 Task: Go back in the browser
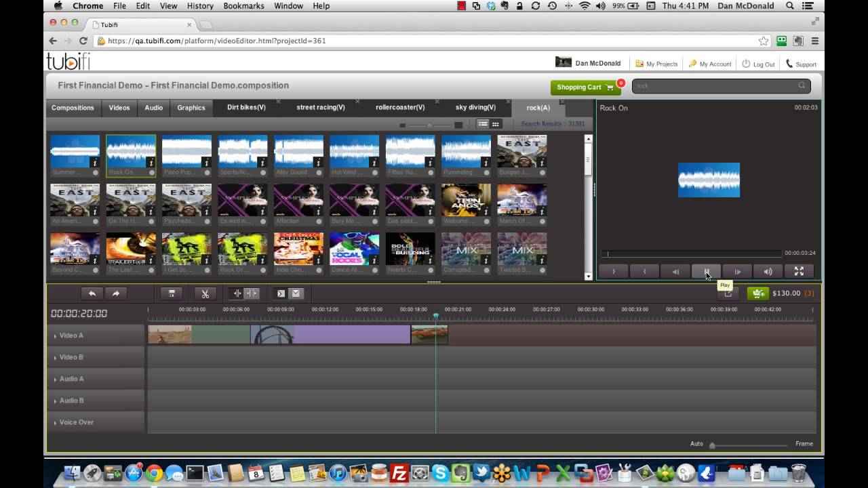(x=53, y=41)
